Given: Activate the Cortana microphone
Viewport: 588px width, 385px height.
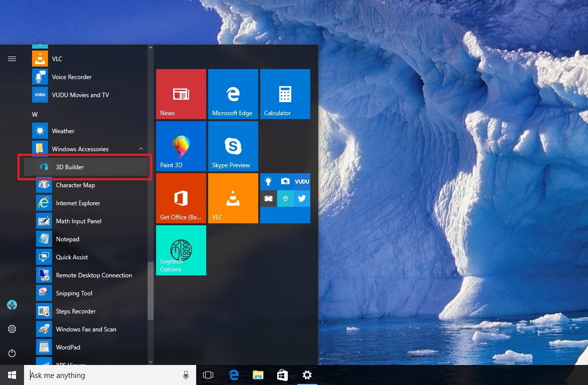Looking at the screenshot, I should click(x=186, y=375).
